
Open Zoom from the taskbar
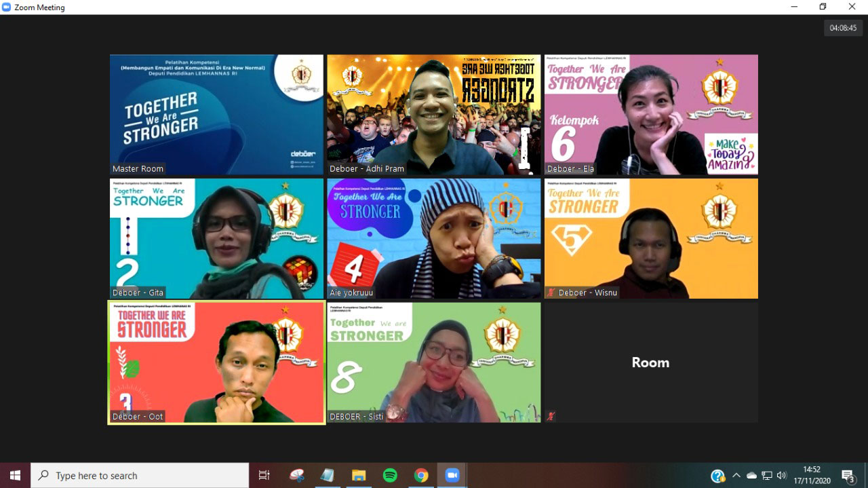pos(452,475)
